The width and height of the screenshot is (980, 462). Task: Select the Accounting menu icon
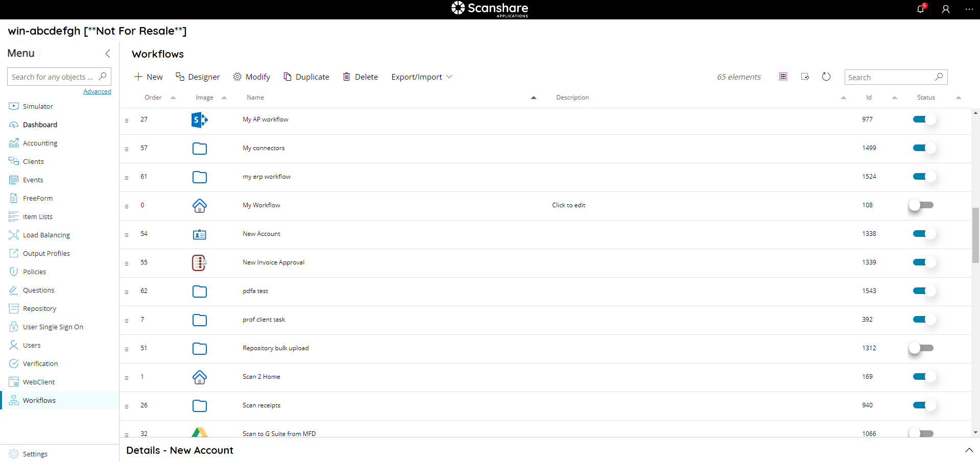point(13,143)
